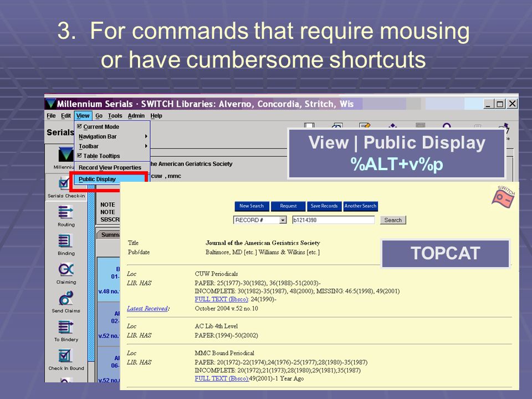Open FULL TEXT (Ebsco) link for 24(1990)-

click(x=222, y=299)
